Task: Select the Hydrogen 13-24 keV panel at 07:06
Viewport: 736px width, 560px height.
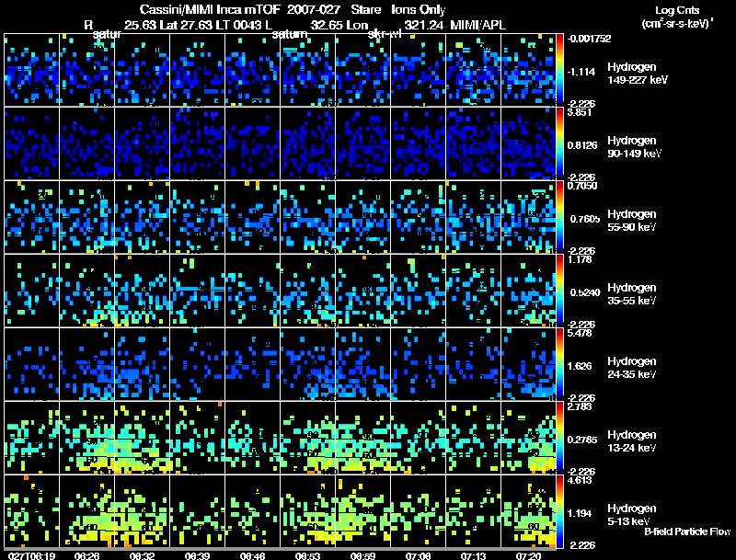Action: point(418,438)
